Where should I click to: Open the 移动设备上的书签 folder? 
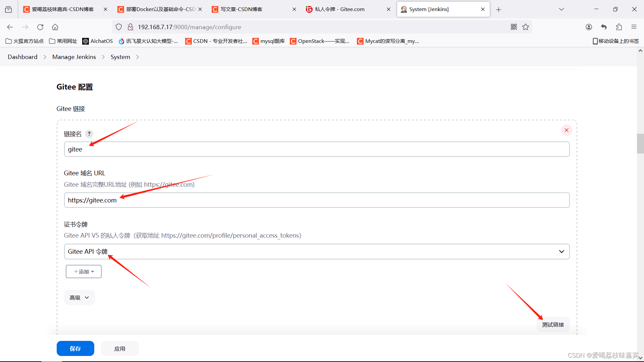point(616,41)
